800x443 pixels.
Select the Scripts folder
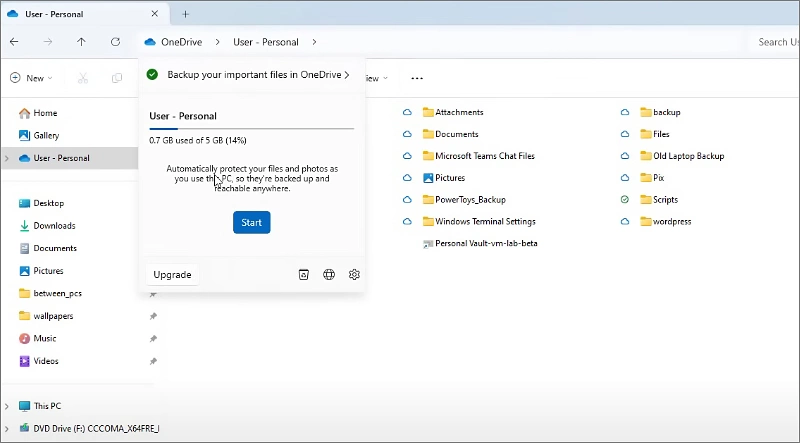659,200
